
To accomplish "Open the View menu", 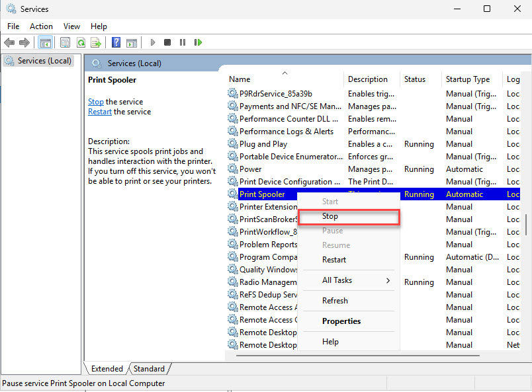I will (x=71, y=26).
